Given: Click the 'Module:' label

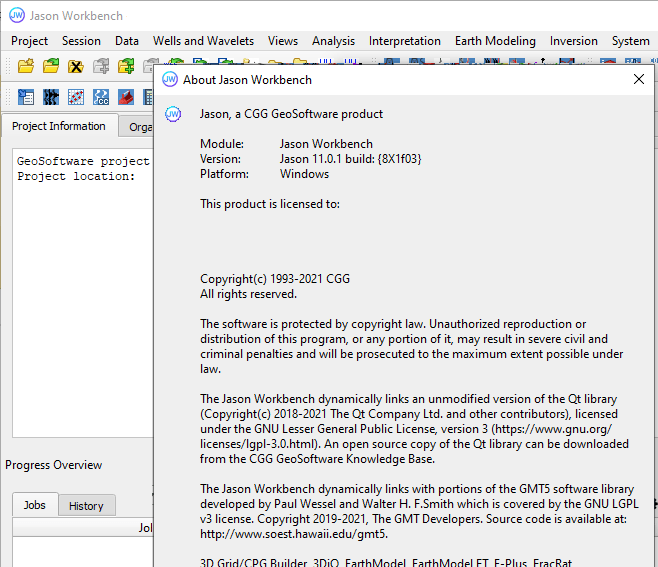Looking at the screenshot, I should pyautogui.click(x=222, y=144).
